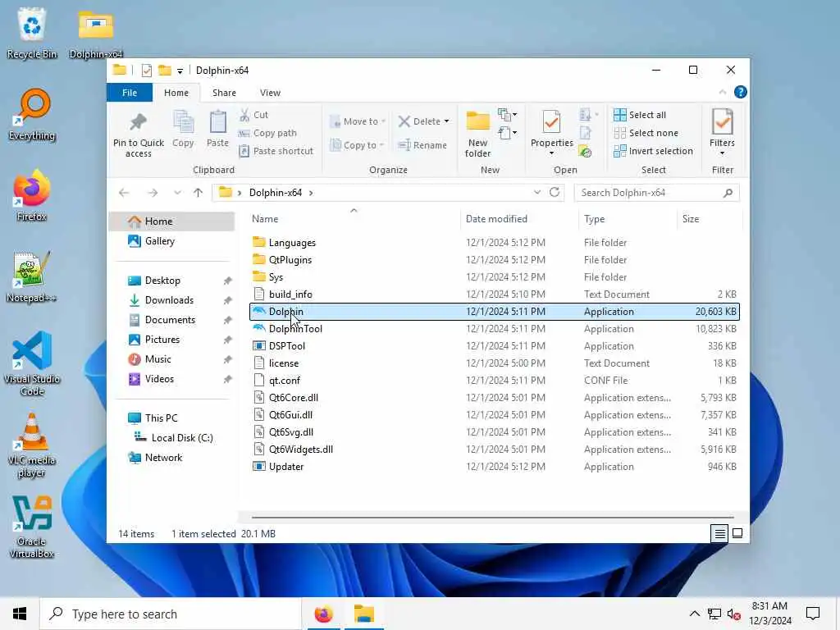Click the Type here to search taskbar box
Image resolution: width=840 pixels, height=630 pixels.
click(x=171, y=614)
